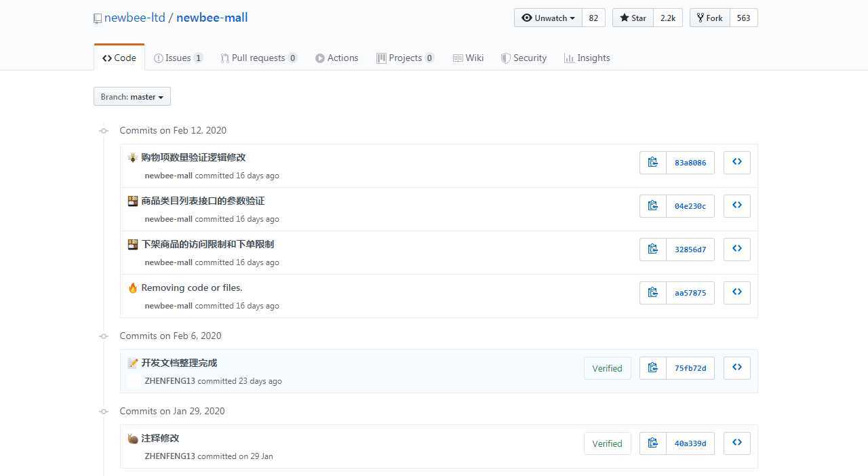Copy full SHA for commit 40a339d

tap(653, 443)
